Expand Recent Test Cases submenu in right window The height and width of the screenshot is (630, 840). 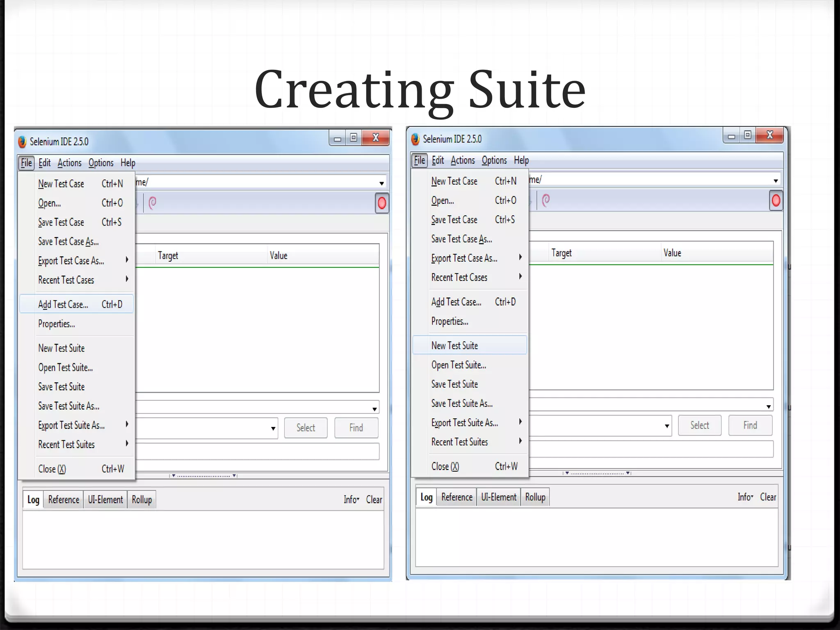[470, 278]
